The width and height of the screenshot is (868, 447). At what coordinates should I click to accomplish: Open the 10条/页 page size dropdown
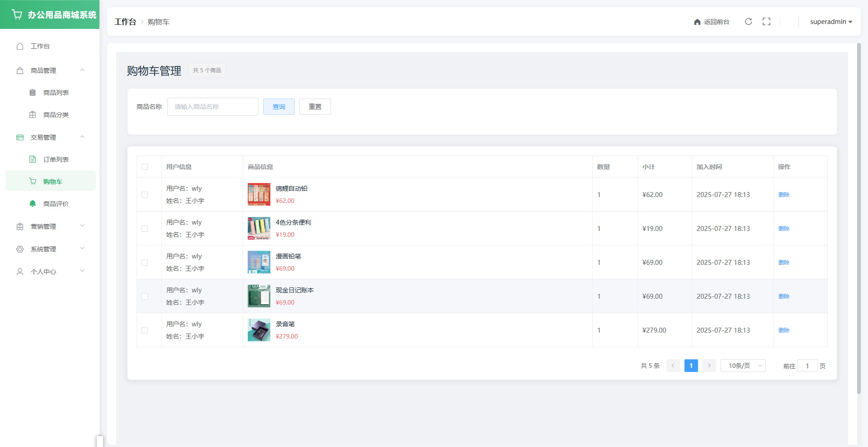(743, 366)
